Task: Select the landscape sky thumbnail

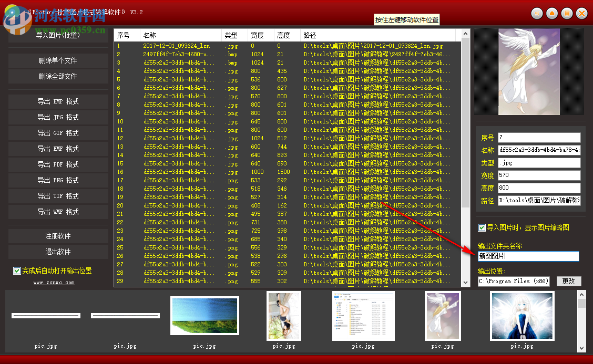Action: [x=205, y=316]
